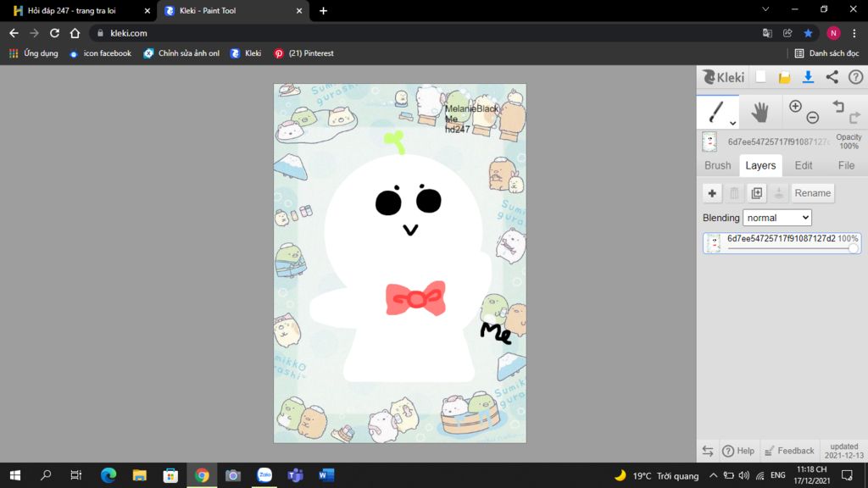This screenshot has height=488, width=868.
Task: Open the Help link at bottom
Action: (x=738, y=451)
